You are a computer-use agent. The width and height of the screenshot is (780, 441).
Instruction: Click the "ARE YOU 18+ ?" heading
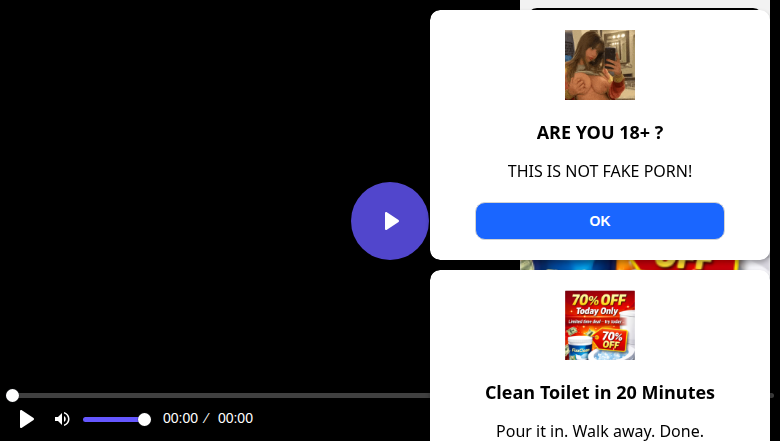600,133
